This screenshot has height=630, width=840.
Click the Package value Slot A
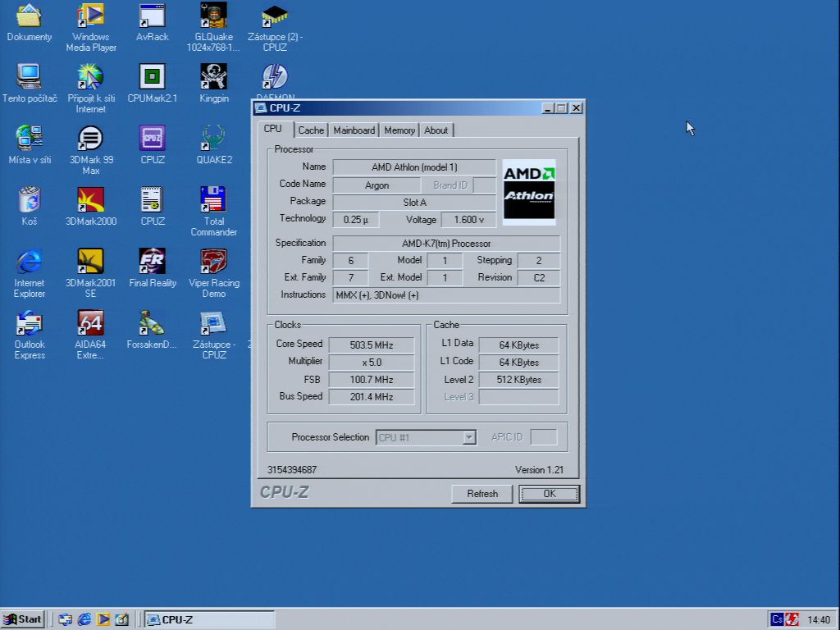coord(414,203)
